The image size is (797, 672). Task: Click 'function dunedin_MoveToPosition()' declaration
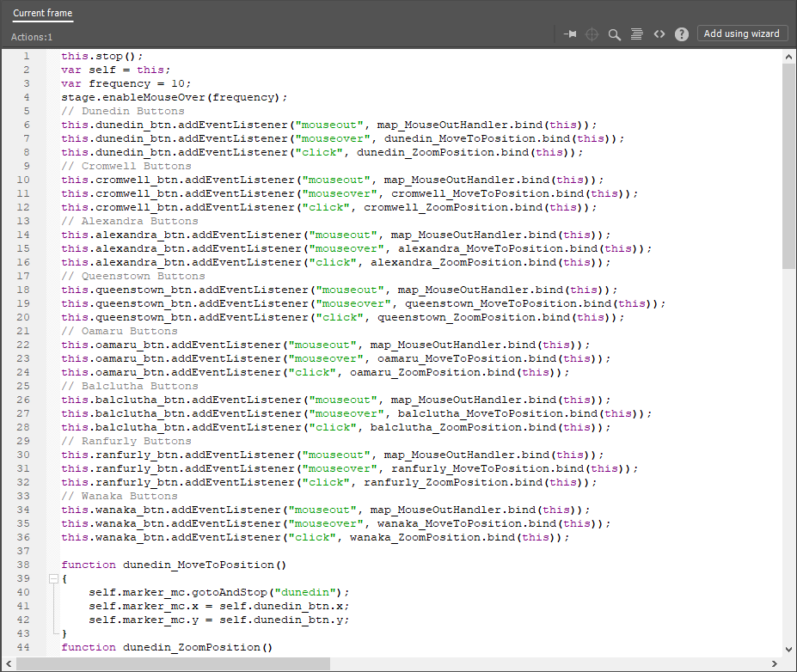click(174, 565)
